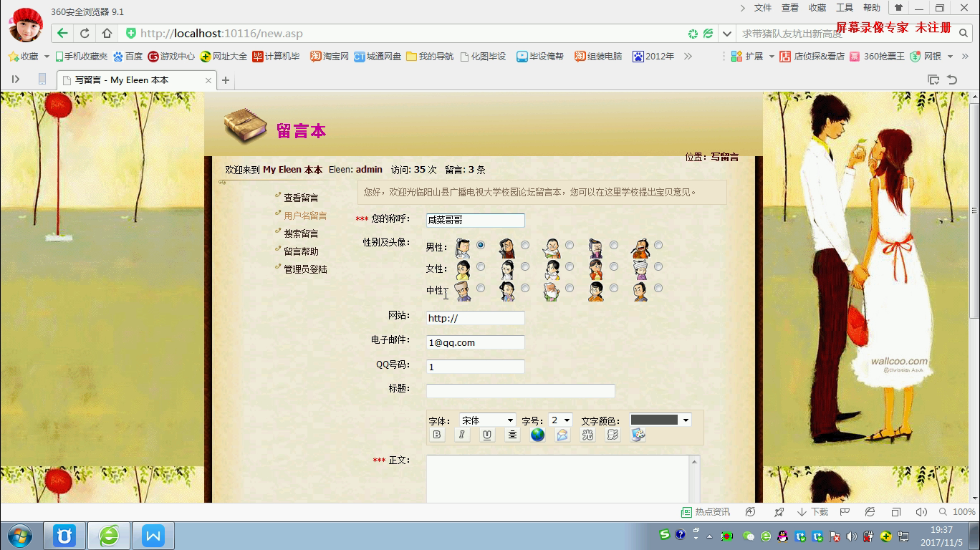This screenshot has width=980, height=550.
Task: Select third neutral avatar radio button
Action: coord(570,288)
